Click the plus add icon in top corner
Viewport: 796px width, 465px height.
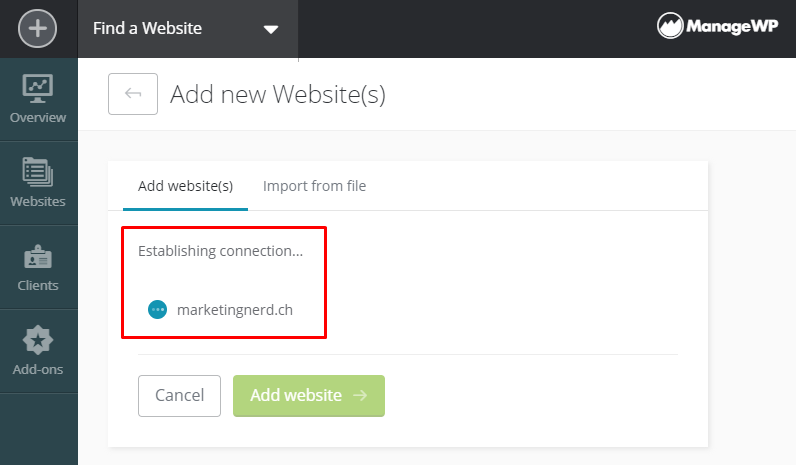point(38,28)
